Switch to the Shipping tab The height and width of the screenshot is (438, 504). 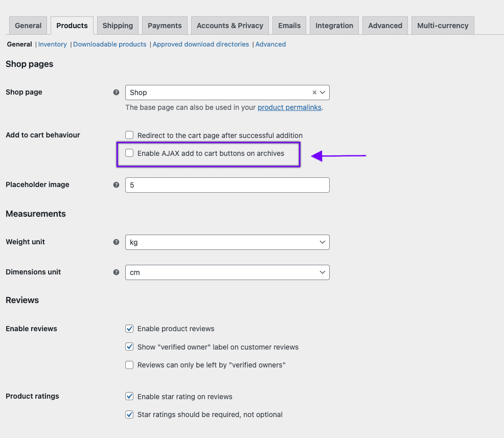click(x=118, y=26)
